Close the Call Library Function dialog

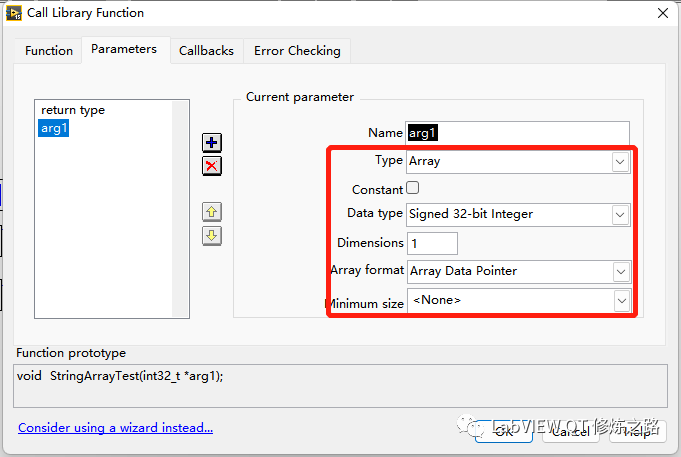662,13
